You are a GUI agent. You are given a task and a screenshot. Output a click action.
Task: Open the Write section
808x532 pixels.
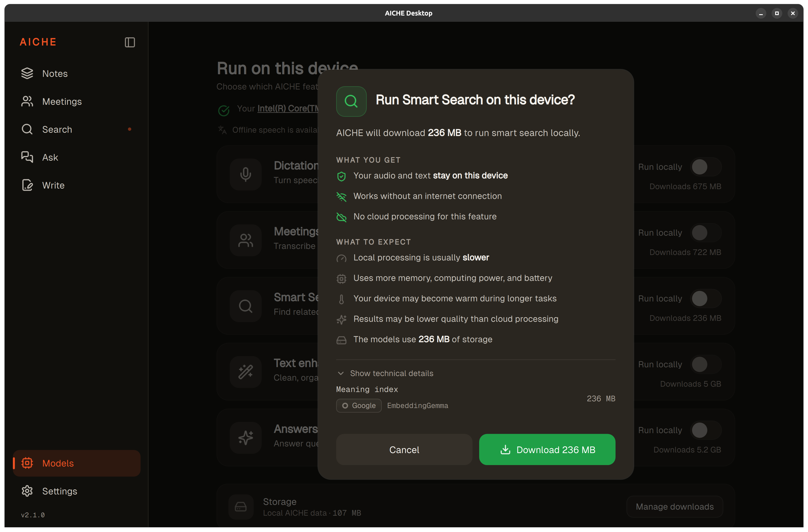(77, 185)
